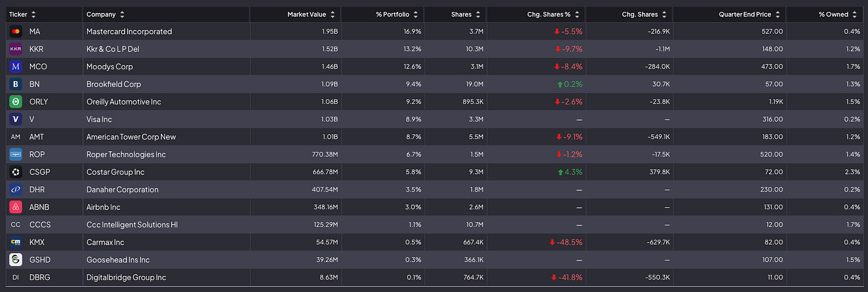Click the 1.19K quarter end price cell
The height and width of the screenshot is (292, 868).
(x=774, y=102)
